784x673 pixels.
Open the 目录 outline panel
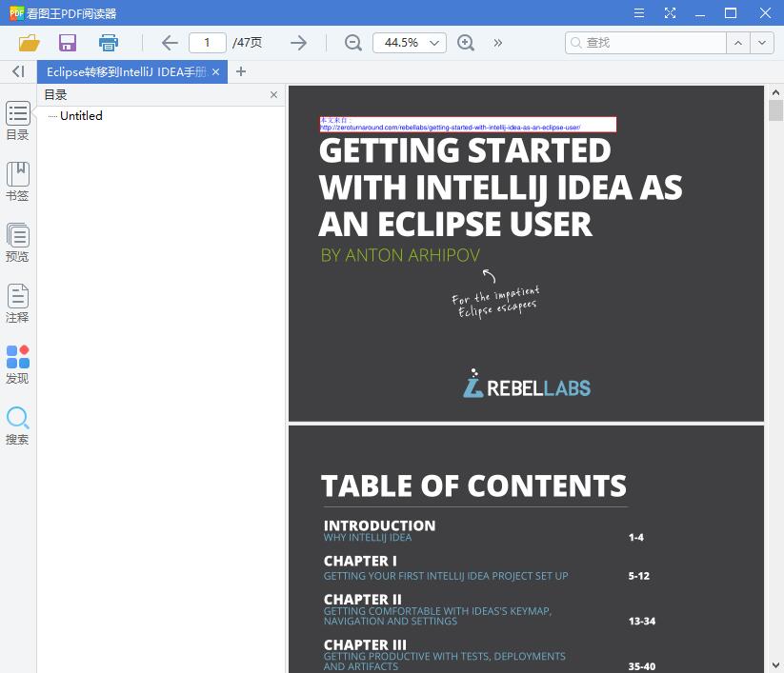coord(17,121)
